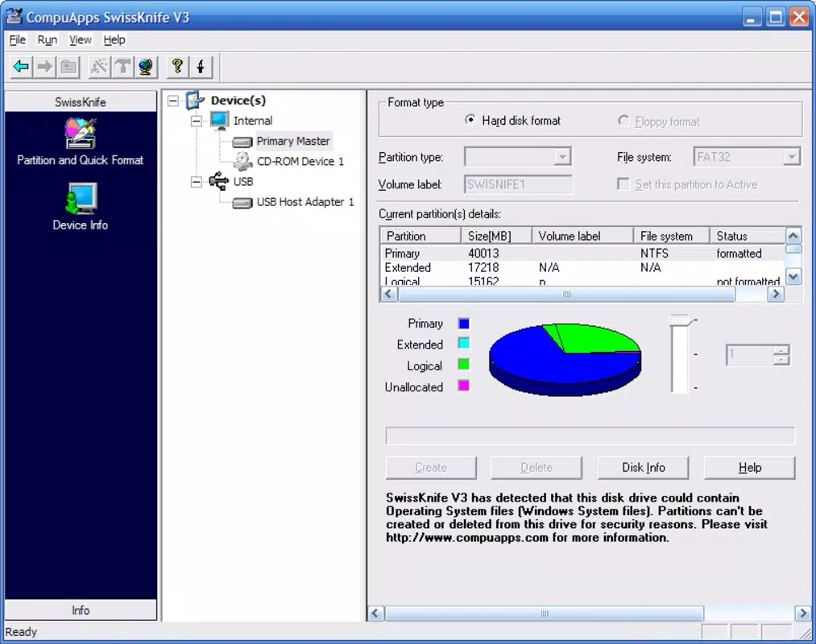Image resolution: width=816 pixels, height=644 pixels.
Task: Switch to the SwissKnife panel tab
Action: coord(81,101)
